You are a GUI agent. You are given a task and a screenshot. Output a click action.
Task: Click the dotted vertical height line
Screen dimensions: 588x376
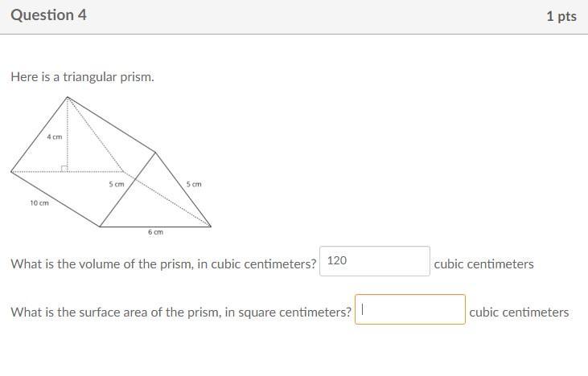pos(68,134)
